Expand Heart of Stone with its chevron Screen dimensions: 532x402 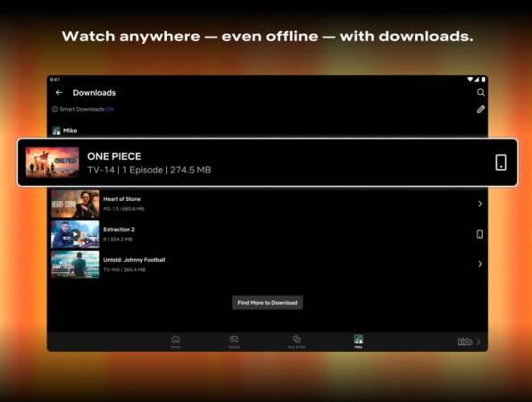pyautogui.click(x=480, y=204)
